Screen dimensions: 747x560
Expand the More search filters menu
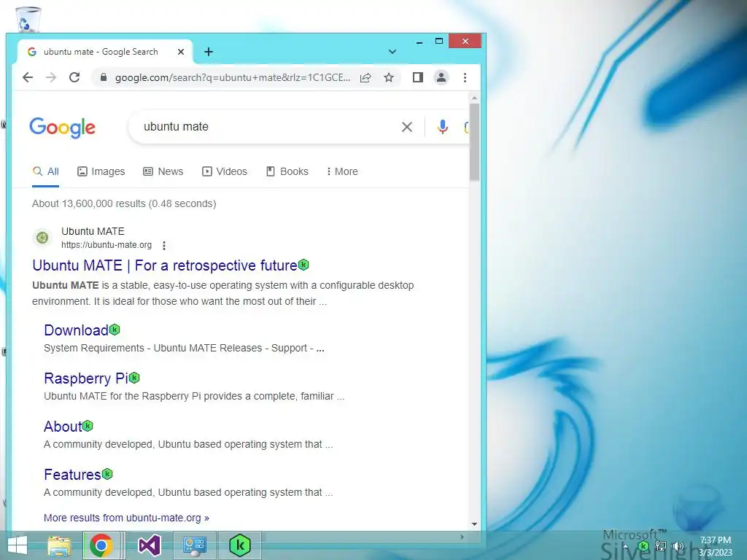(342, 171)
